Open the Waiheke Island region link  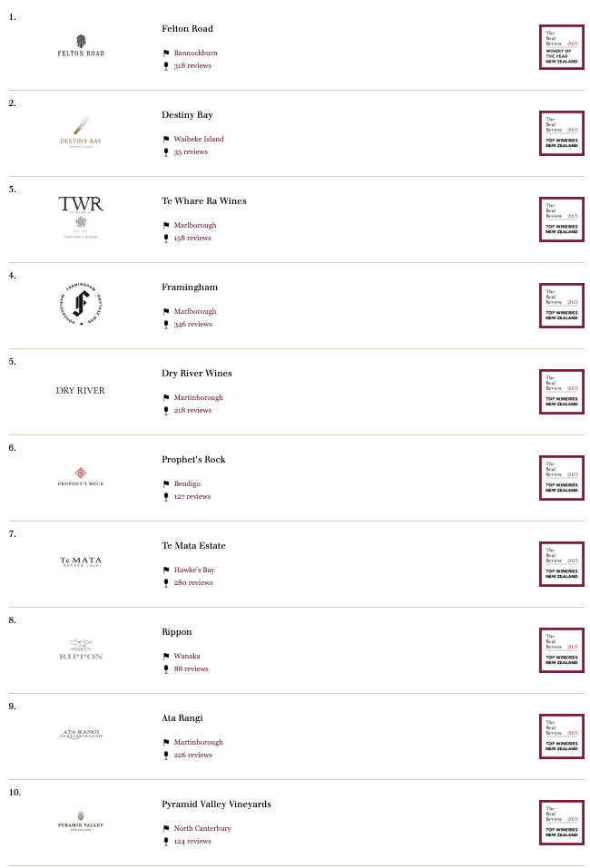(199, 139)
